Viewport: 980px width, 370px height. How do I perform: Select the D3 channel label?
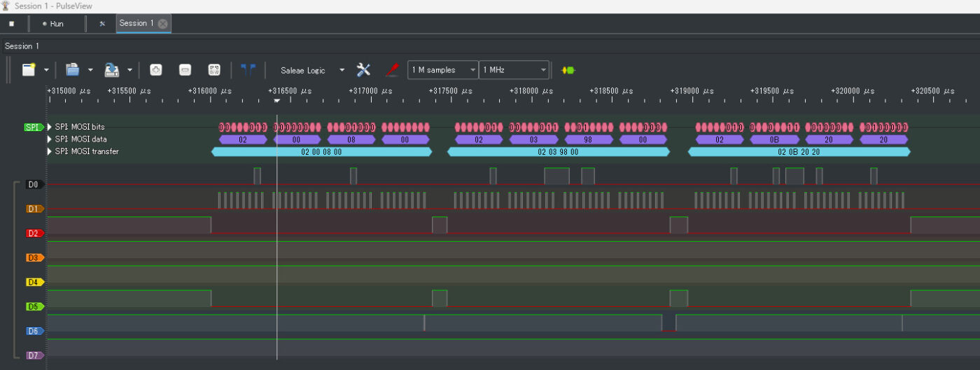tap(34, 258)
